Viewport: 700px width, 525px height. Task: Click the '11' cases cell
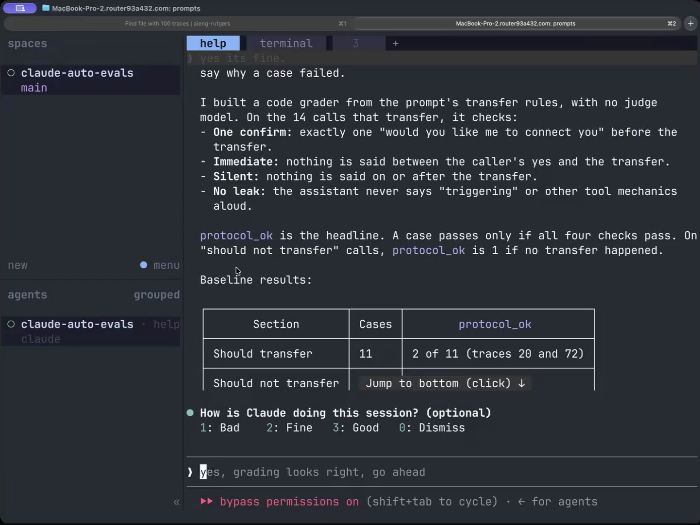(x=375, y=354)
